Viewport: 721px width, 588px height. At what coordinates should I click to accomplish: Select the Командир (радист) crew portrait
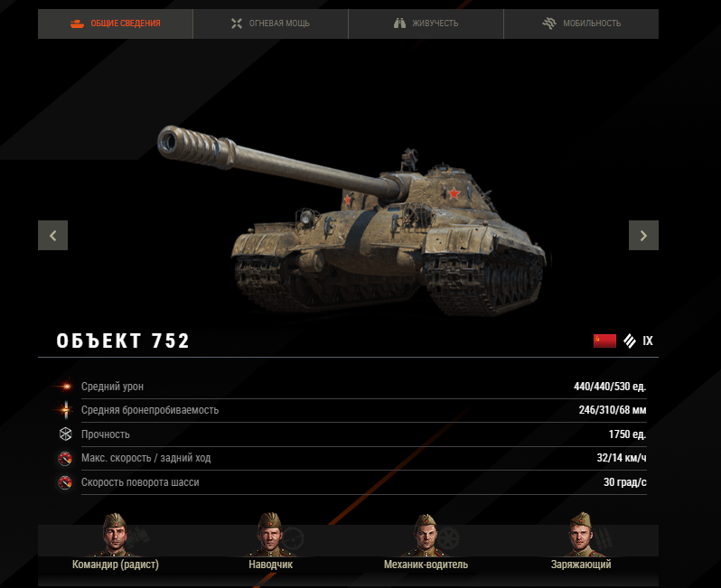tap(115, 535)
